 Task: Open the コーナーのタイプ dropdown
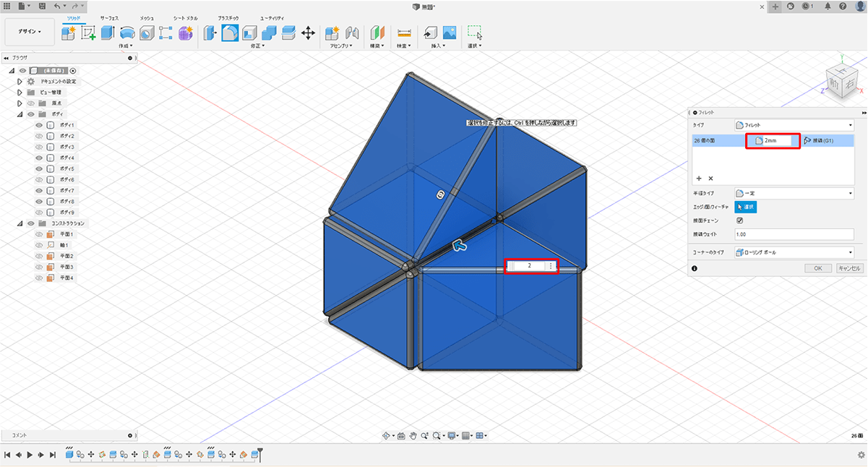click(793, 252)
